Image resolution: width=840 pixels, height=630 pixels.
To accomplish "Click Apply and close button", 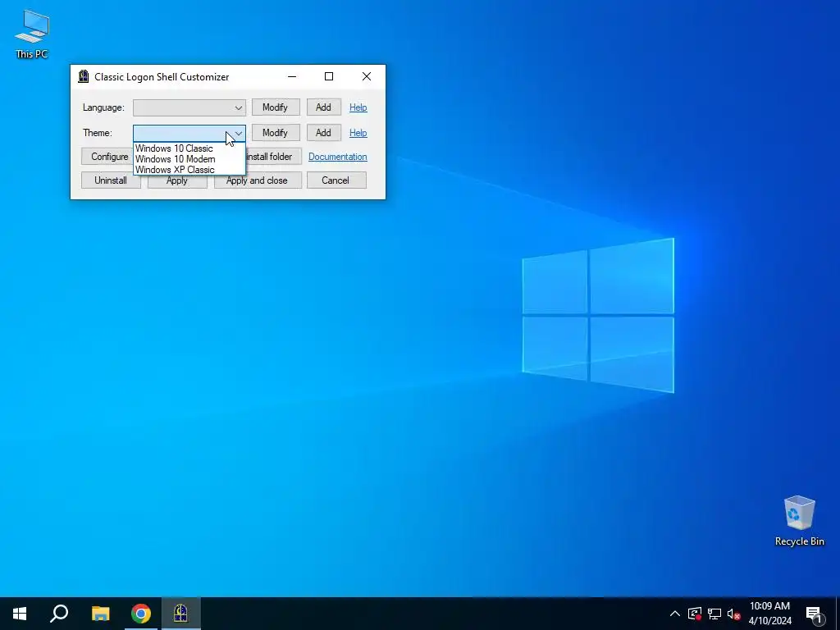I will coord(258,181).
